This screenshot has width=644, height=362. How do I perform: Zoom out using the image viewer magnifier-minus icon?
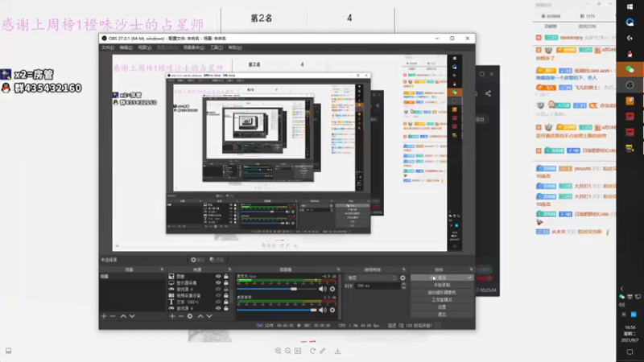[x=288, y=351]
